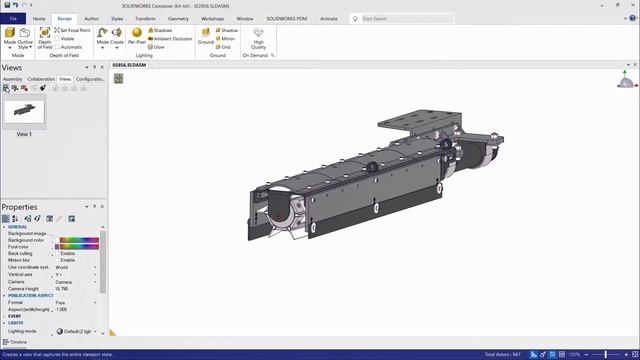Click second view toolbar icon beside Create View
This screenshot has height=360, width=640.
coord(15,88)
